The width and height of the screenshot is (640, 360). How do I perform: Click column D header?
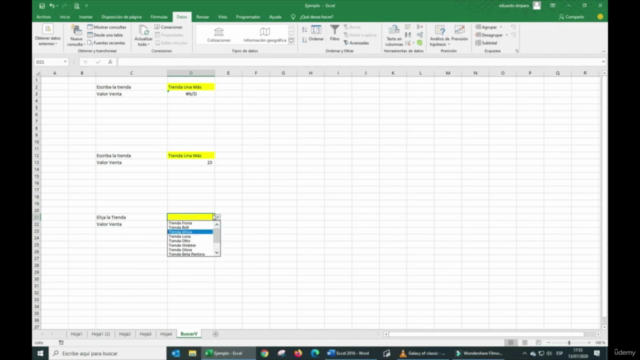(x=191, y=73)
